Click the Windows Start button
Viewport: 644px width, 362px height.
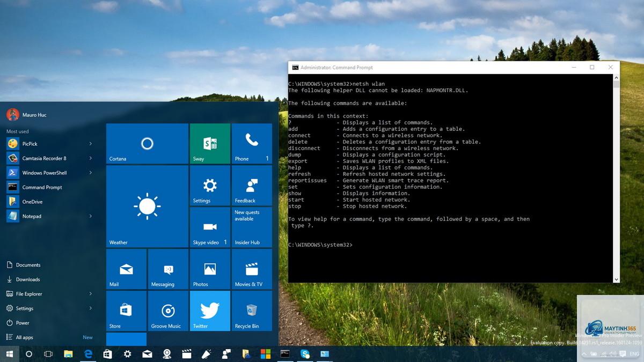click(10, 354)
